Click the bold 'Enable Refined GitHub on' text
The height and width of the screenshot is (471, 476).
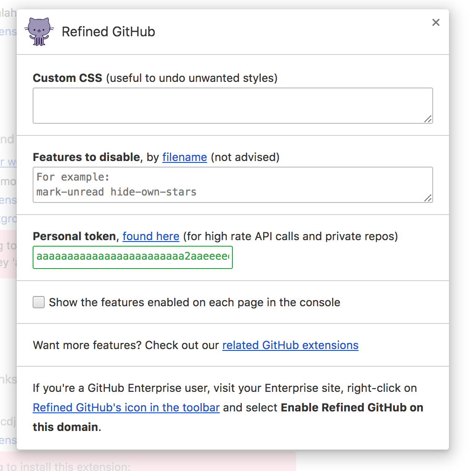(x=352, y=407)
